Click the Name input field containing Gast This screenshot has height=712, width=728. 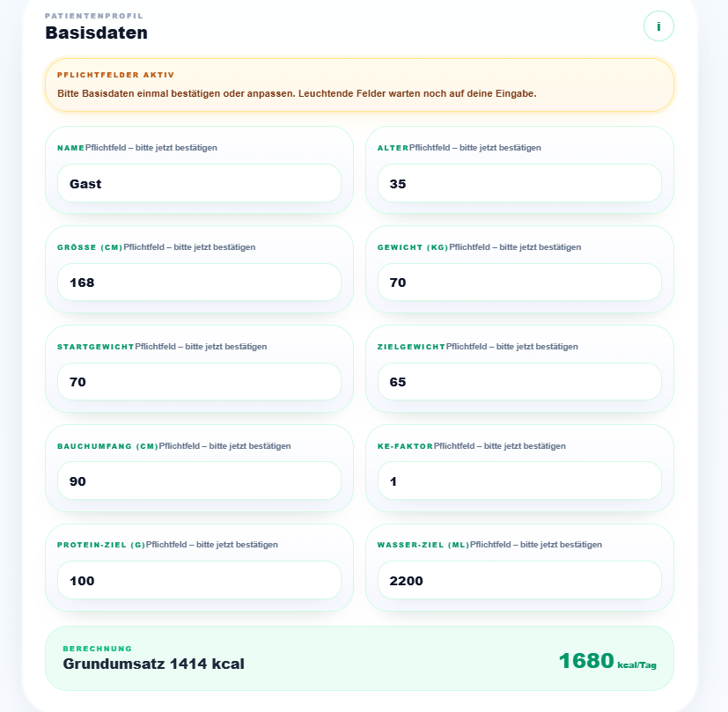[199, 183]
